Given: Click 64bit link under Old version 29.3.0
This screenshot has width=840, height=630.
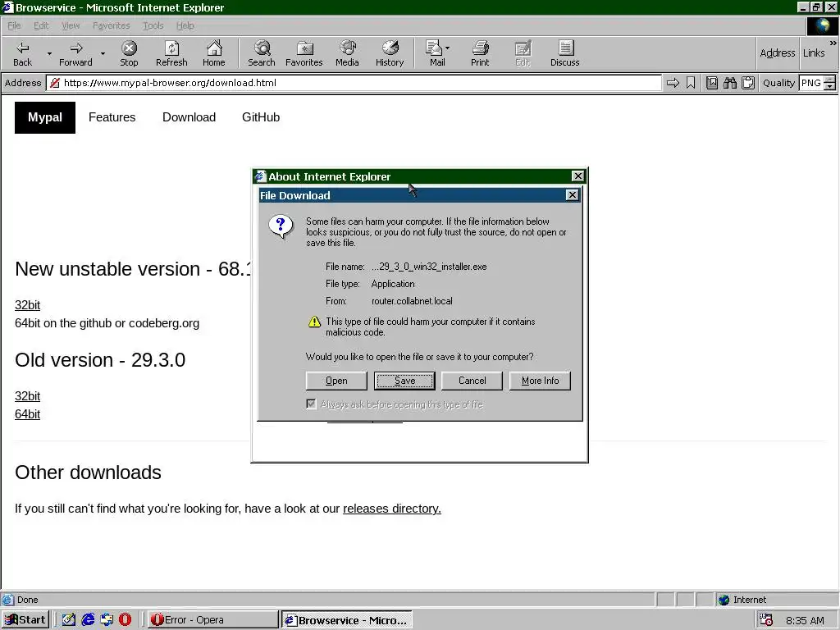Looking at the screenshot, I should click(x=27, y=414).
